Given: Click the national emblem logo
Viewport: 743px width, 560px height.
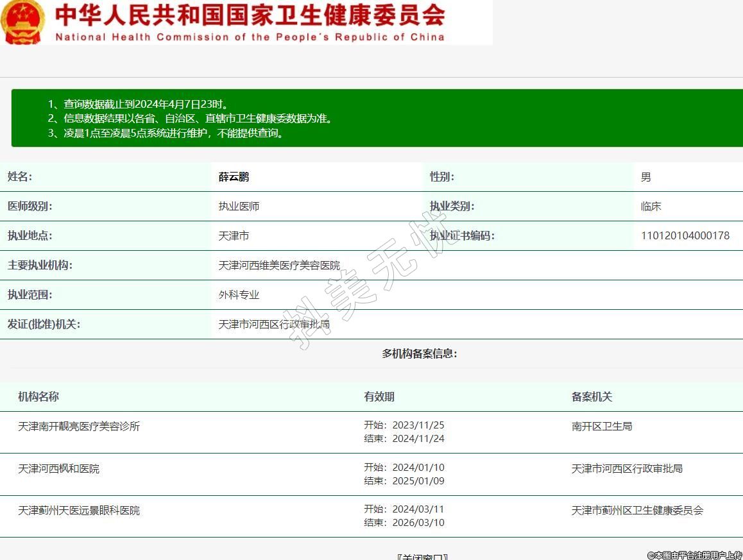Looking at the screenshot, I should [23, 22].
